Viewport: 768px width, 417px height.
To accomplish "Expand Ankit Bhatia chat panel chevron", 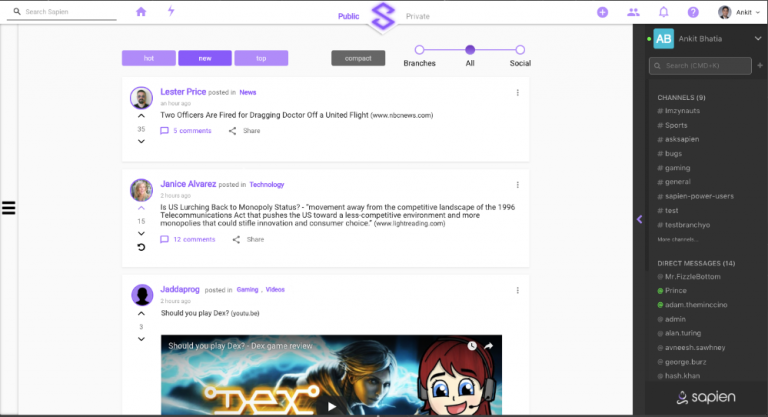I will point(758,38).
